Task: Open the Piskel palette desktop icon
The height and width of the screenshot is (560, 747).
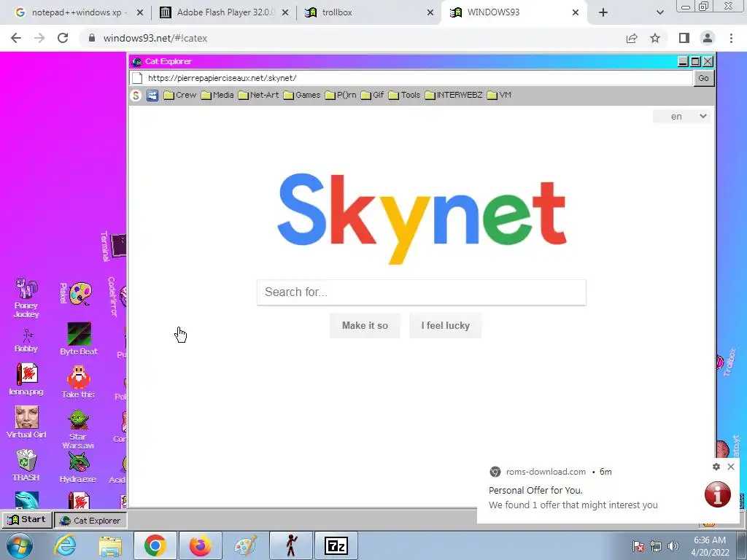Action: point(76,293)
